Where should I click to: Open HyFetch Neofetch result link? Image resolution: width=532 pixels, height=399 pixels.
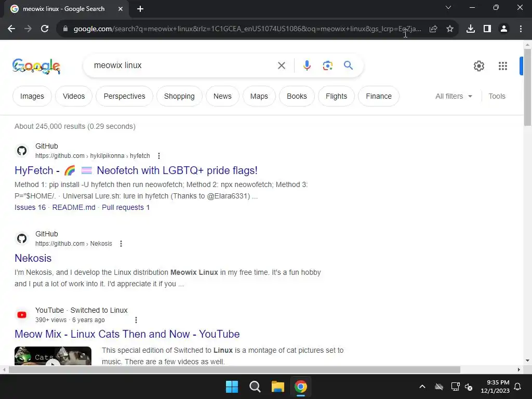pyautogui.click(x=136, y=170)
